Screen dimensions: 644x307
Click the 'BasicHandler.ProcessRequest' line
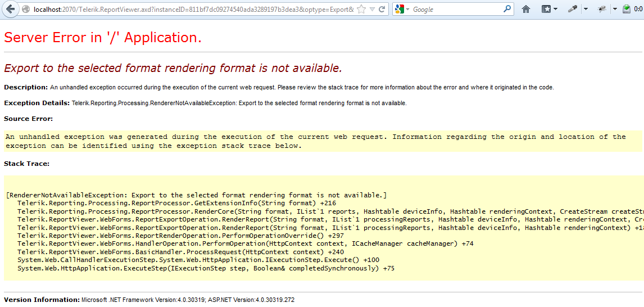click(x=181, y=252)
